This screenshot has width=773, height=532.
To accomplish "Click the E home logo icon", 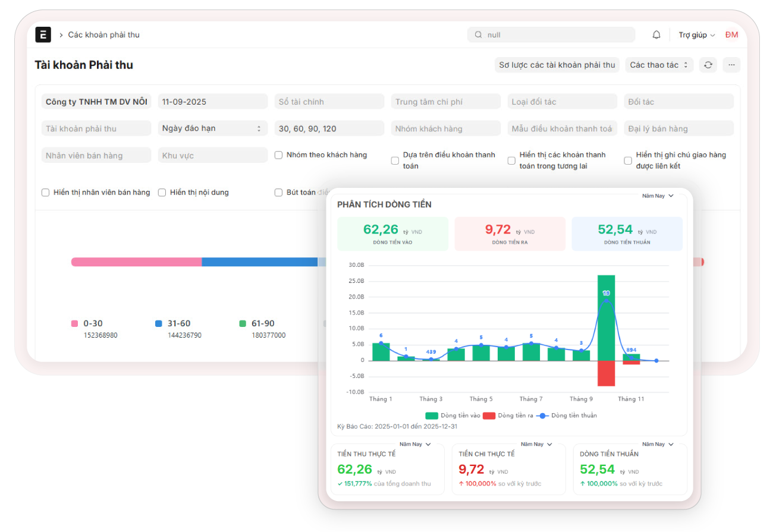I will tap(43, 35).
